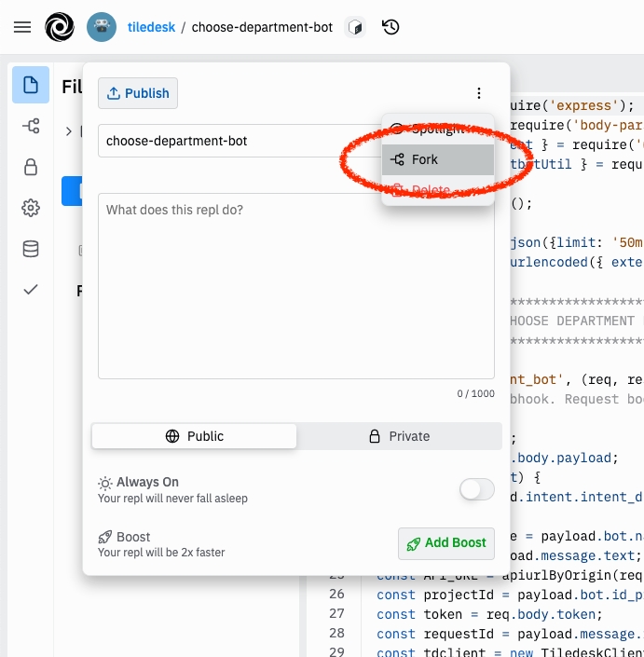Click the Add Boost button

coord(445,543)
